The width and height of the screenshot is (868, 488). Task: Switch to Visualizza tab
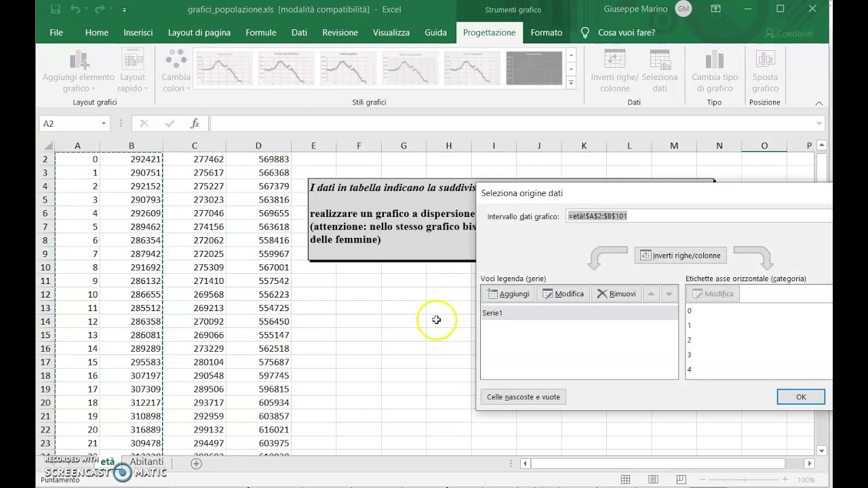click(391, 33)
